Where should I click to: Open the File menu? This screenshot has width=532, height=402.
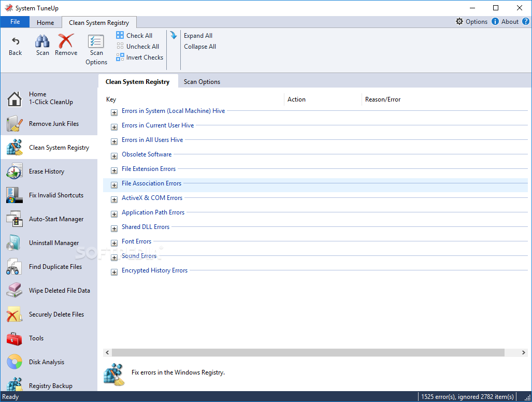click(15, 22)
